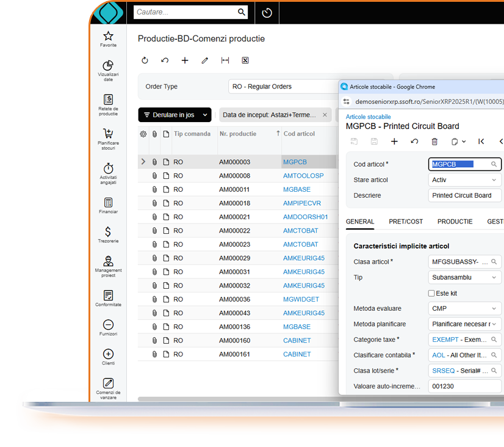Click the document icon on the AM000003 row

point(166,162)
